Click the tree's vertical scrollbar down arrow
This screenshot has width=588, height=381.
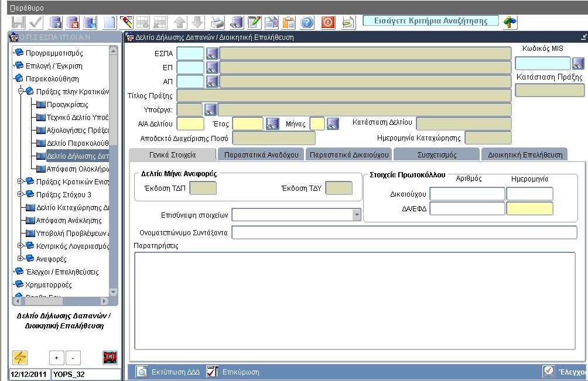coord(113,292)
